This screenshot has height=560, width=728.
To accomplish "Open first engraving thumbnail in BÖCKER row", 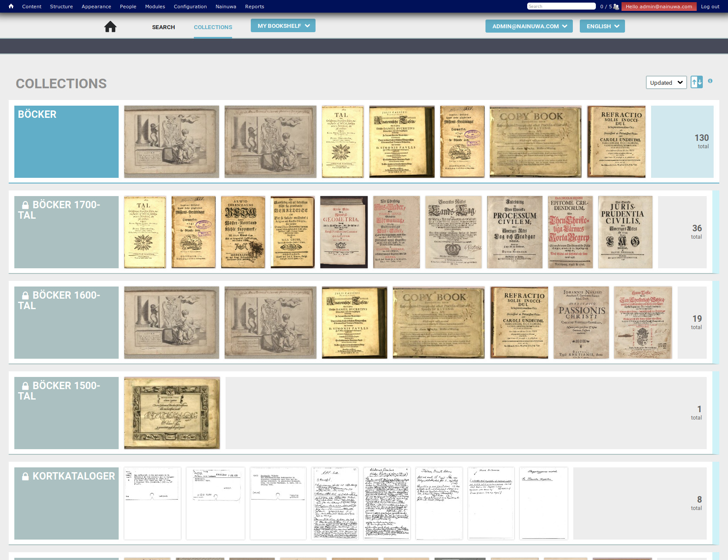I will [x=172, y=142].
